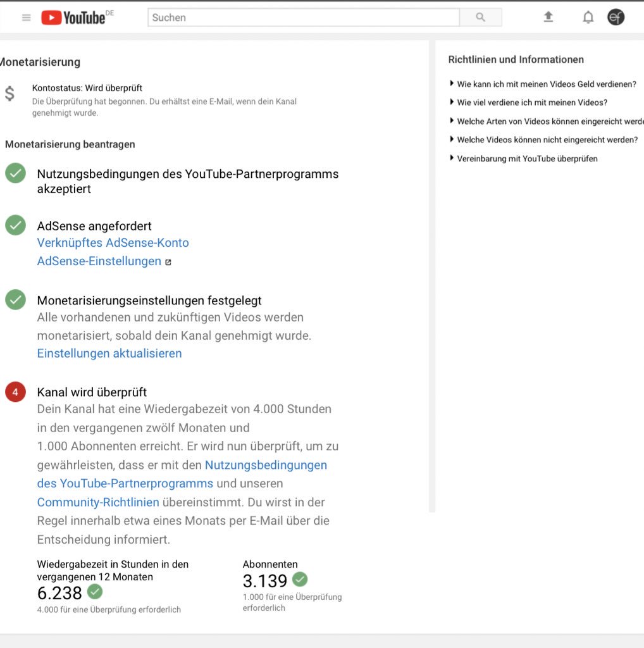Click the 'Kontostatus: Wird überprüft' text

(x=87, y=88)
